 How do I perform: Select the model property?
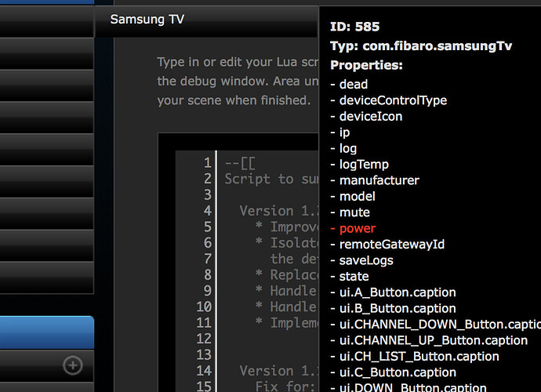357,196
